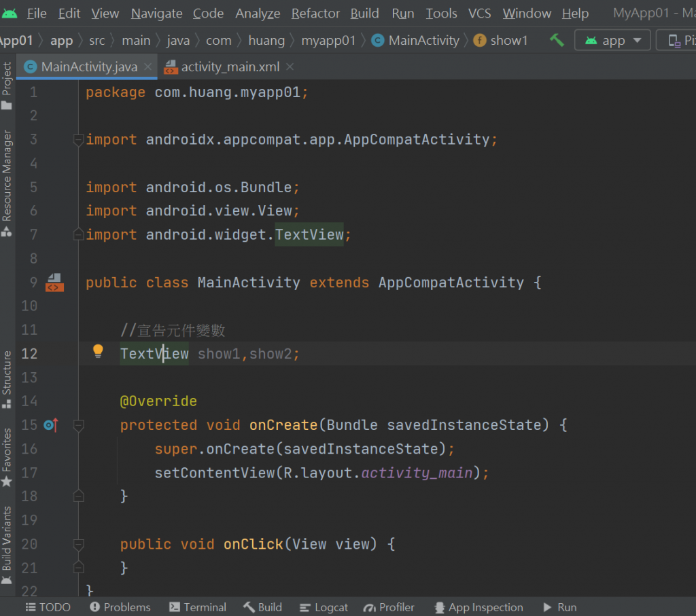Open the Analyze menu
This screenshot has height=616, width=696.
(258, 14)
